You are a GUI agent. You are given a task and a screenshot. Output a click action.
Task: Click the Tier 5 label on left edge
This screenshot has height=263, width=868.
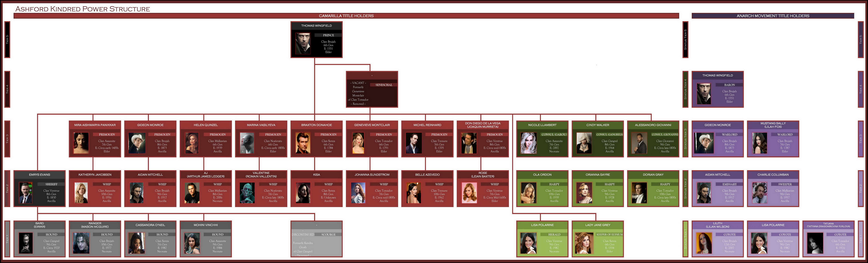[7, 39]
